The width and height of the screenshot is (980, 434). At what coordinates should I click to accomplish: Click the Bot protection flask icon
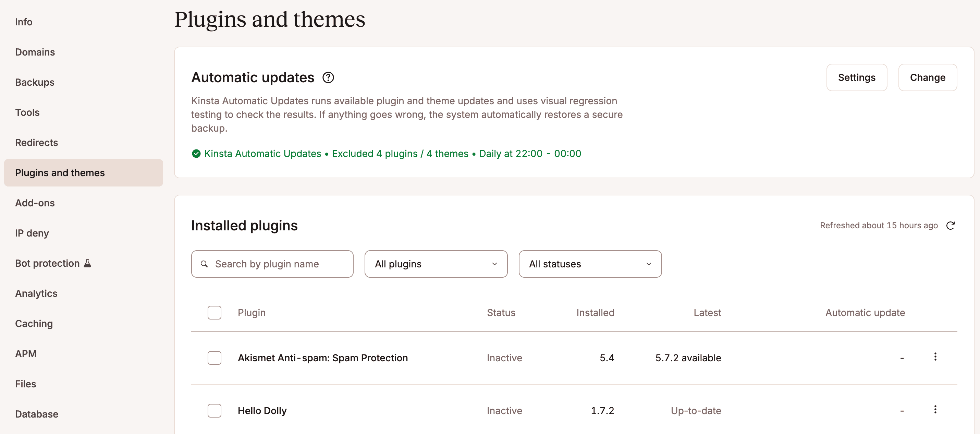pos(87,263)
